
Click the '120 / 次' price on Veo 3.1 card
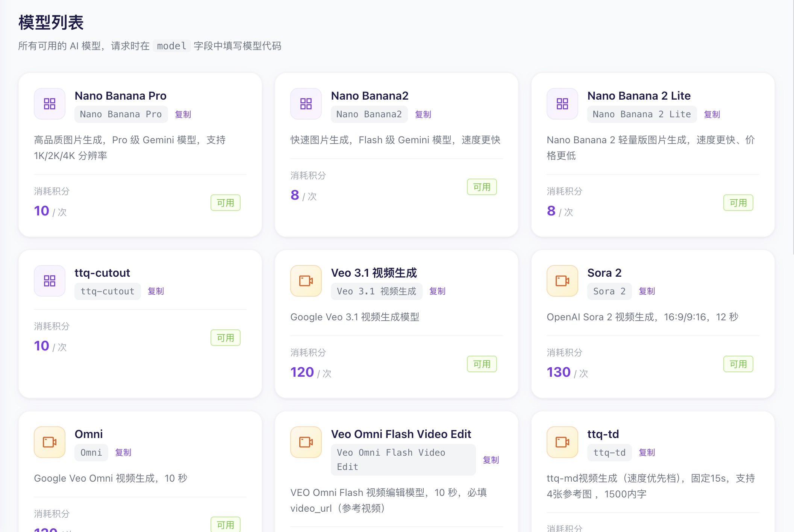point(311,372)
